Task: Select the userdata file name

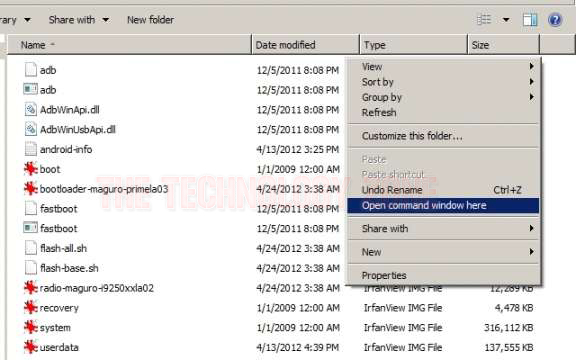Action: (59, 347)
